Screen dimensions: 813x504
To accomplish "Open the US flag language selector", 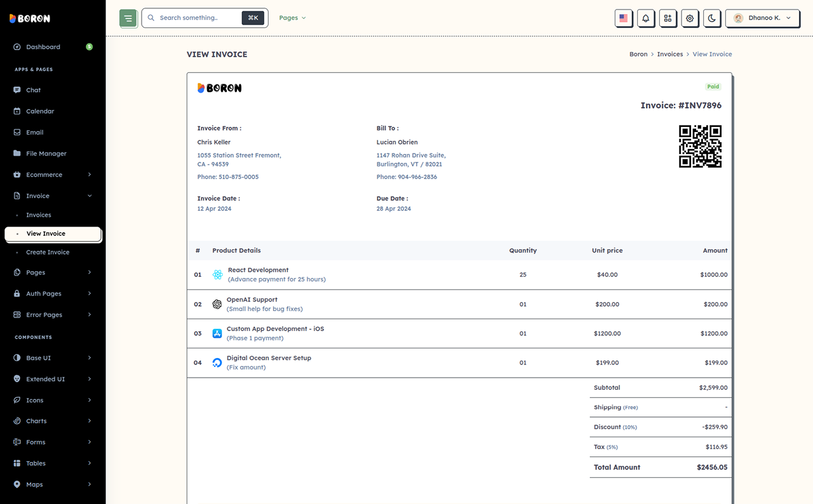I will coord(624,18).
